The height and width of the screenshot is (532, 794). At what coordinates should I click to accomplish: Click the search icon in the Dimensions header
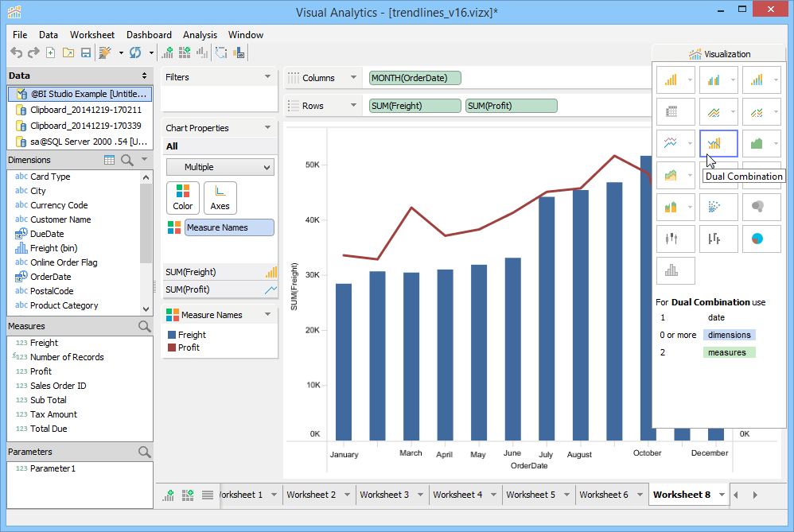pos(127,160)
